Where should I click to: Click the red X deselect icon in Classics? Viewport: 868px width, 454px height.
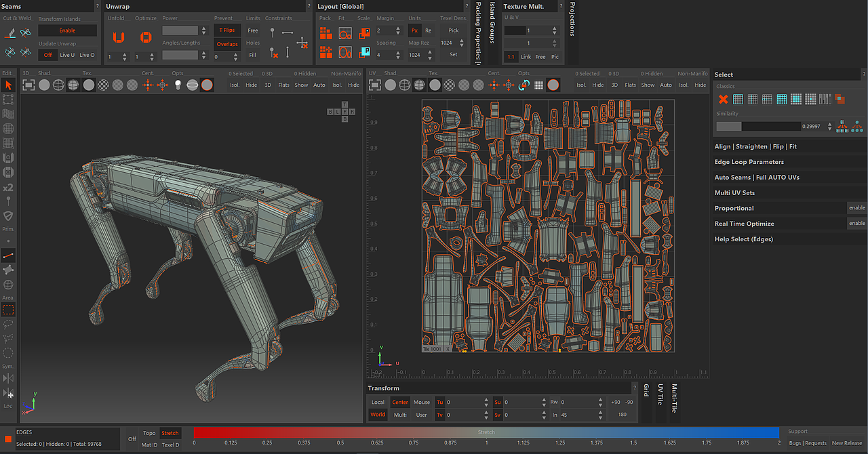tap(723, 99)
